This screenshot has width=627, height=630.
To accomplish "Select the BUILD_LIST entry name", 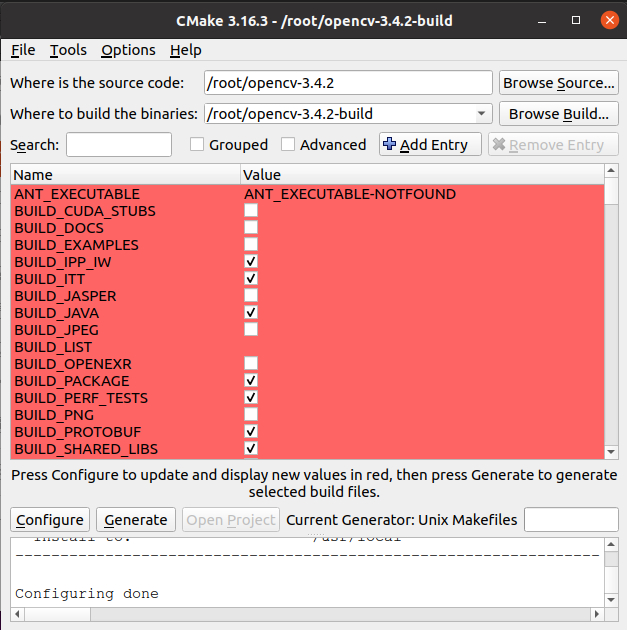I will click(53, 347).
